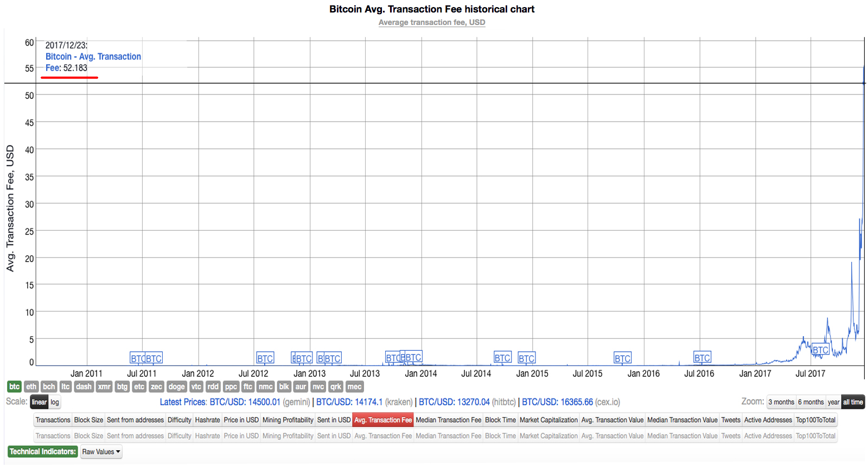Add the nvc coin to chart
Viewport: 868px width, 467px height.
(318, 387)
